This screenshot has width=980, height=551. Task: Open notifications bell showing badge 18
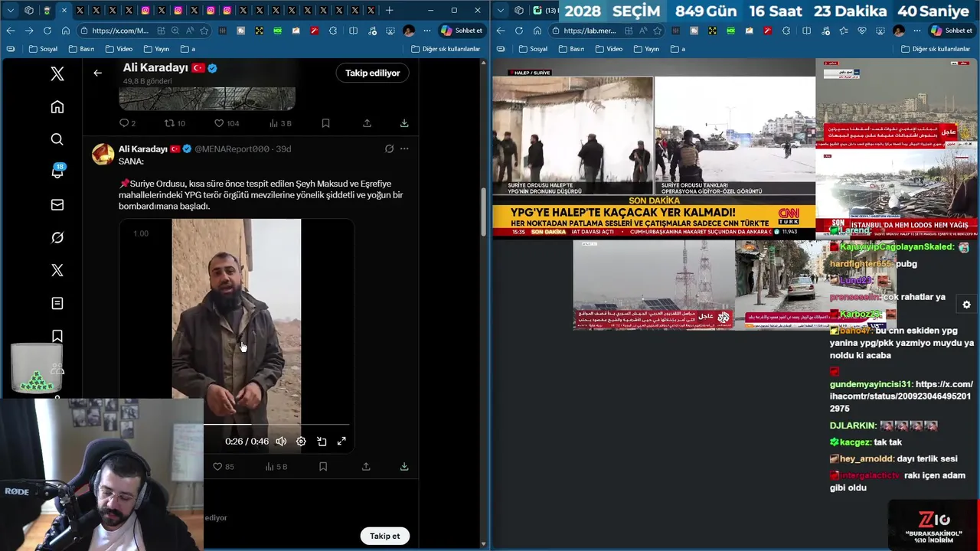[57, 172]
